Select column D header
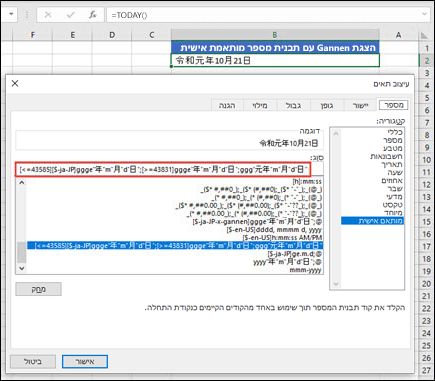This screenshot has height=381, width=435. (x=112, y=35)
